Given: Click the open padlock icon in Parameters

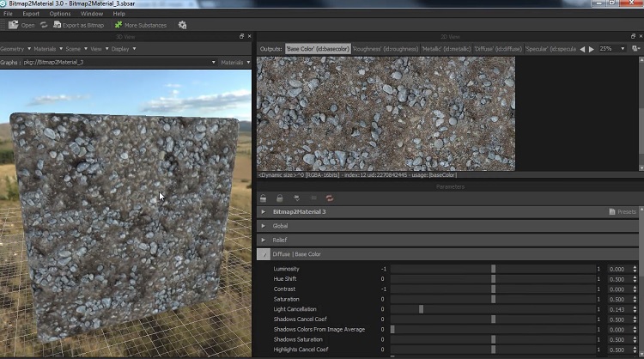Looking at the screenshot, I should click(x=264, y=198).
